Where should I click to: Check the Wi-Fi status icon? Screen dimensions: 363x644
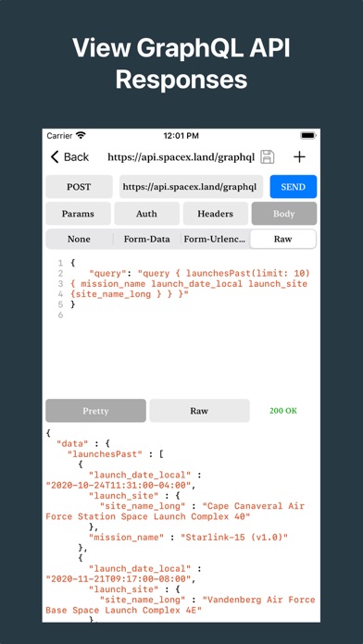(x=81, y=135)
